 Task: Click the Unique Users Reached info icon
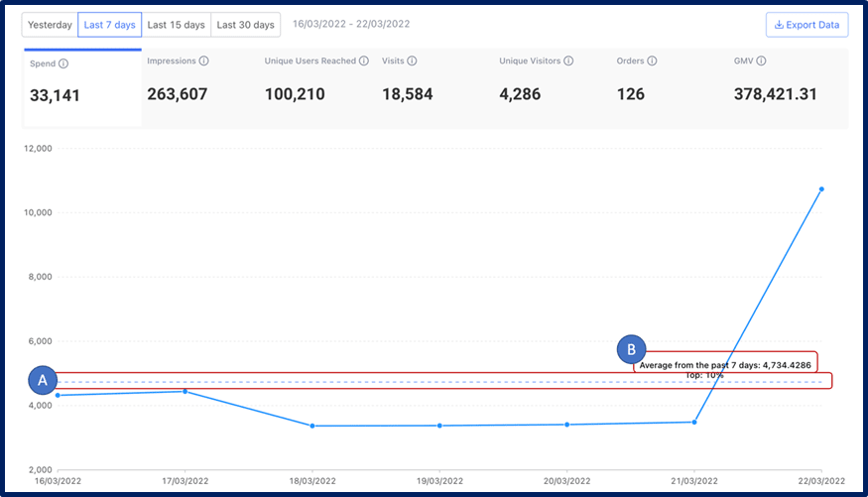pos(364,62)
